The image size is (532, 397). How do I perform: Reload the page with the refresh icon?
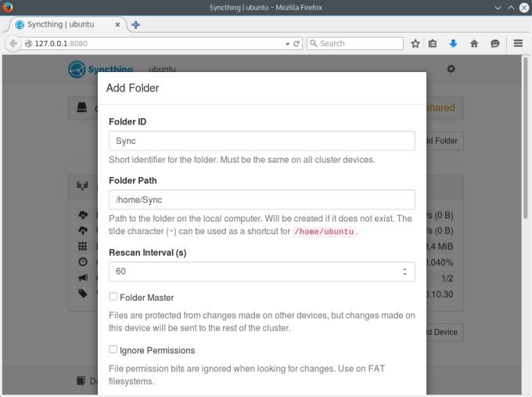coord(297,44)
